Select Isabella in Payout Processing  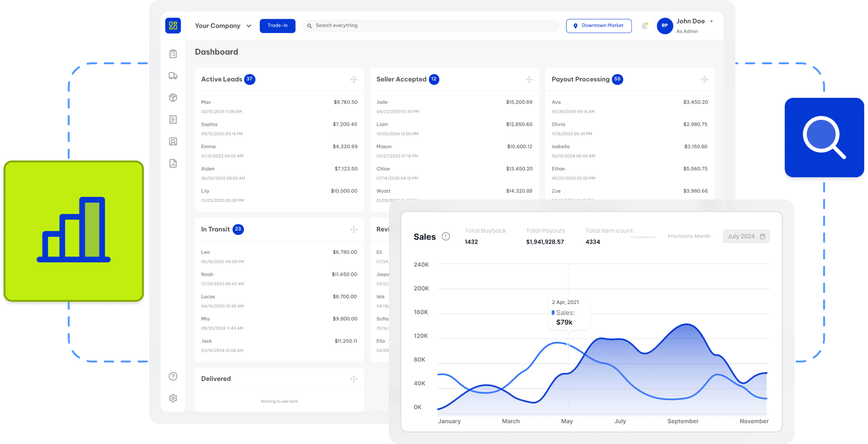tap(630, 151)
